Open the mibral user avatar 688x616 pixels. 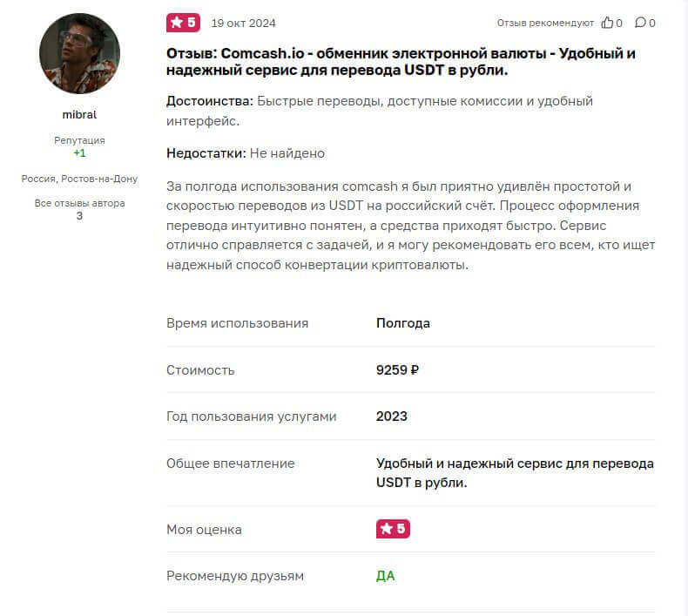pyautogui.click(x=79, y=54)
